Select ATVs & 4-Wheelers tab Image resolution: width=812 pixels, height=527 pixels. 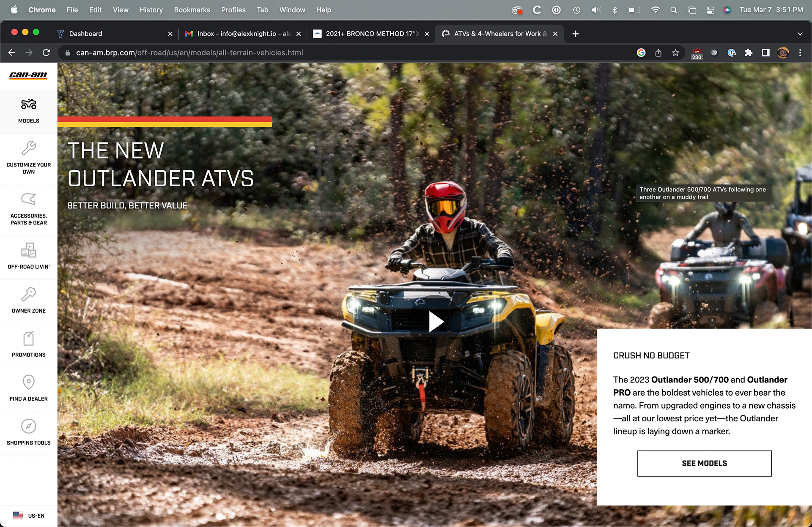click(499, 34)
